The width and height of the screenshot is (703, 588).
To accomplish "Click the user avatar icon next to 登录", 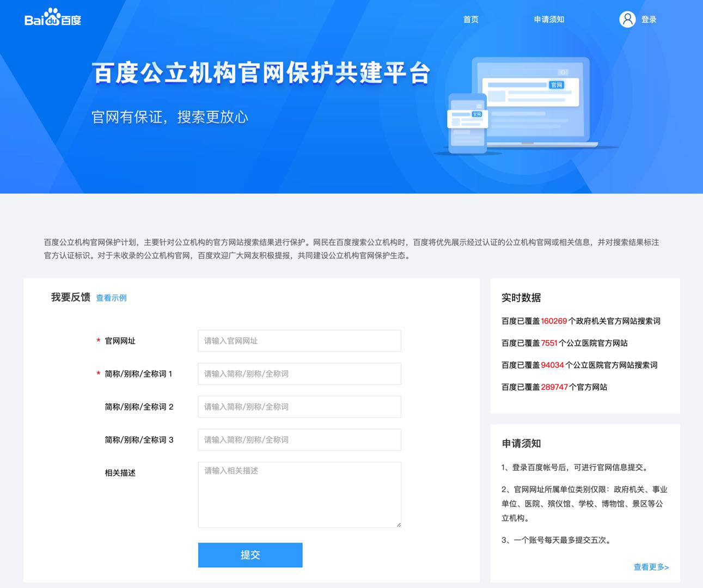I will [627, 19].
